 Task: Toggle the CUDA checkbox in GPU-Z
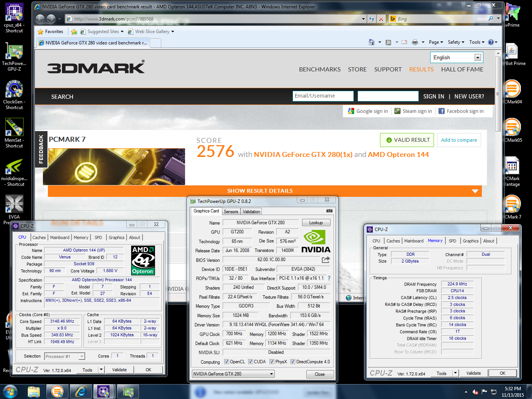(x=250, y=362)
